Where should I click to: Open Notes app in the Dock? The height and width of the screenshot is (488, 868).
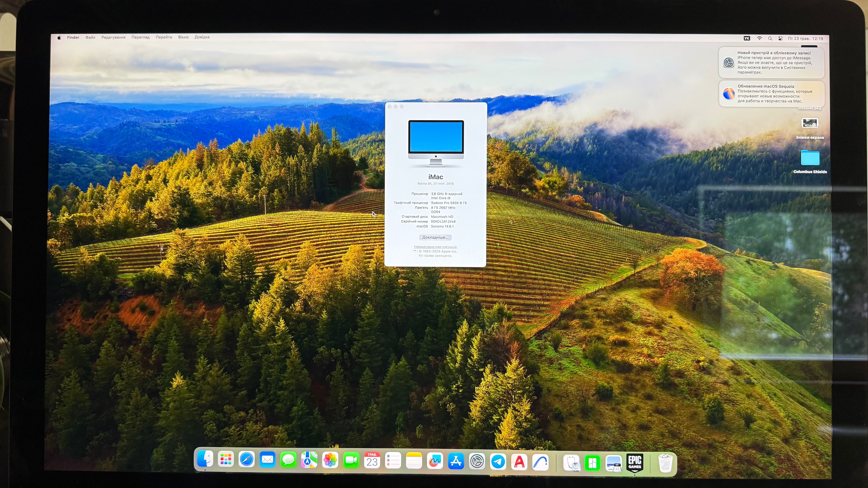pos(414,461)
